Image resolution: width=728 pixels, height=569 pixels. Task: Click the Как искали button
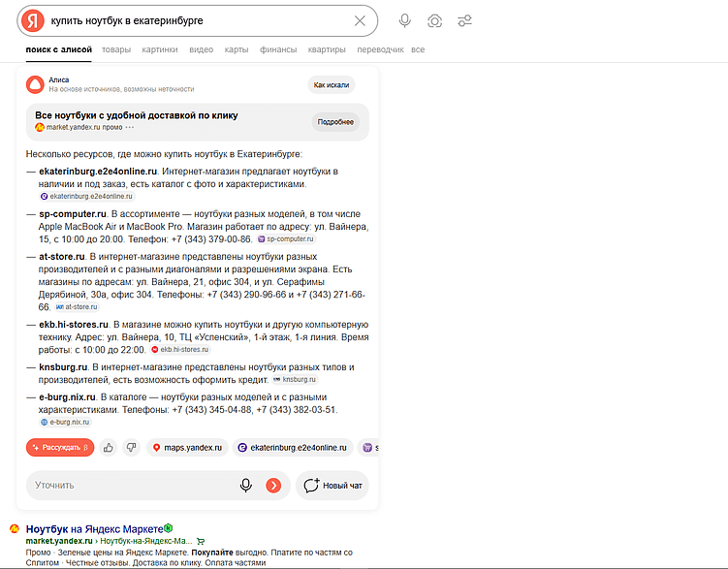pos(331,85)
